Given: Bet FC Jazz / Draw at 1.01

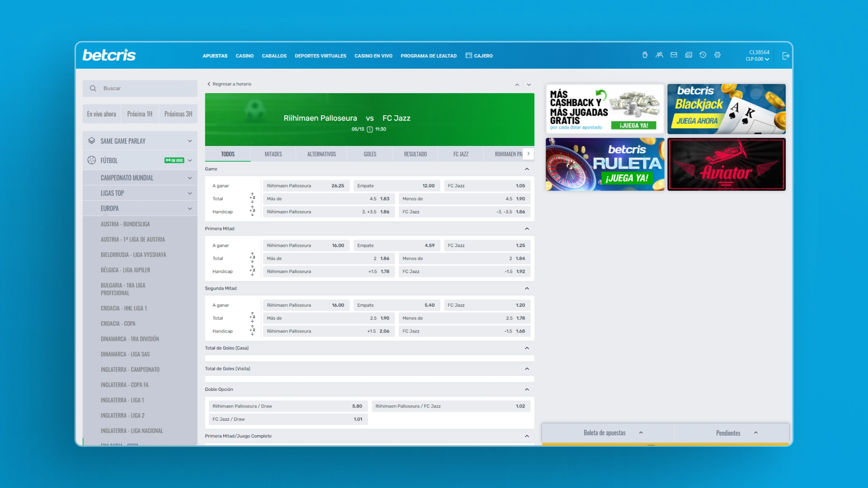Looking at the screenshot, I should coord(288,419).
